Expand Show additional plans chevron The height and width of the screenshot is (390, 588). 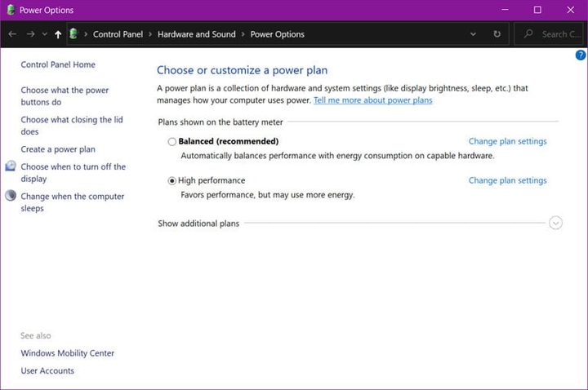coord(555,223)
